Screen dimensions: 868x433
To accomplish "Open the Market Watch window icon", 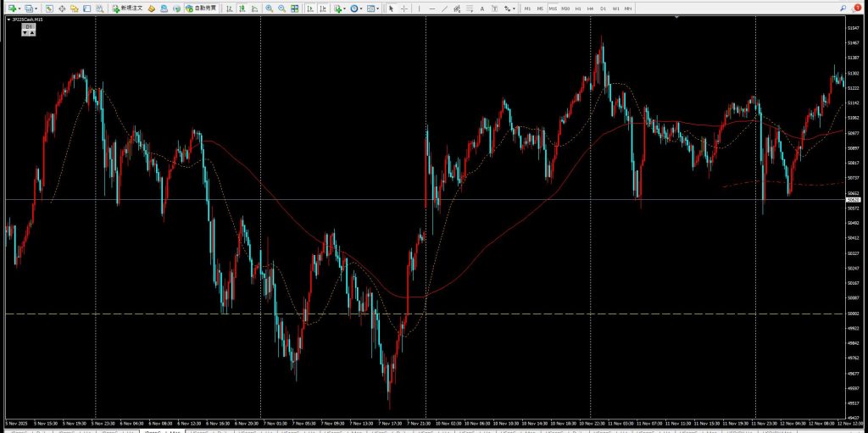I will (50, 8).
